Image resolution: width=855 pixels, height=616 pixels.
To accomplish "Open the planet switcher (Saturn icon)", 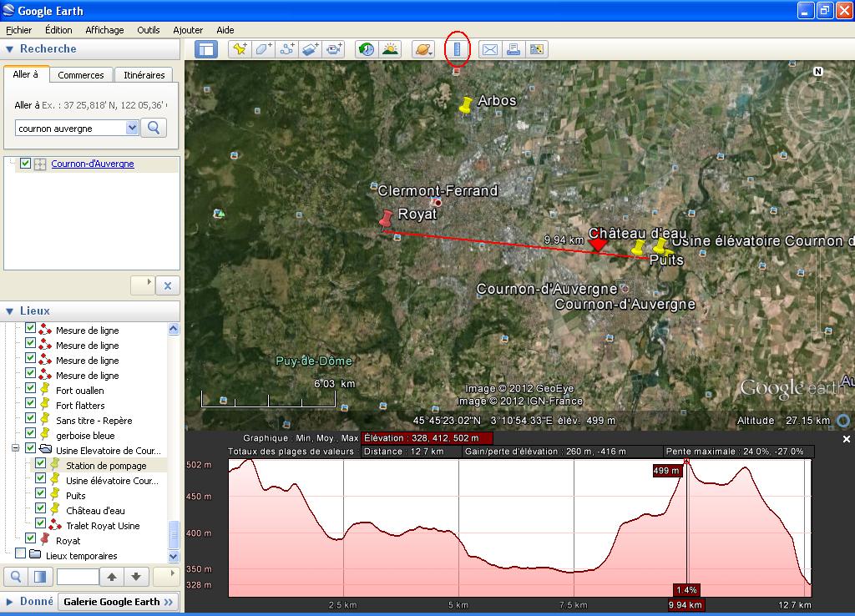I will [423, 49].
